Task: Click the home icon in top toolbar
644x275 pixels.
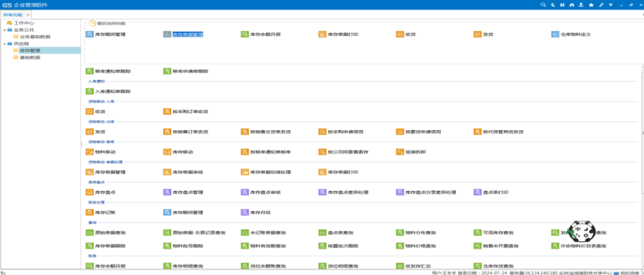Action: pyautogui.click(x=572, y=5)
